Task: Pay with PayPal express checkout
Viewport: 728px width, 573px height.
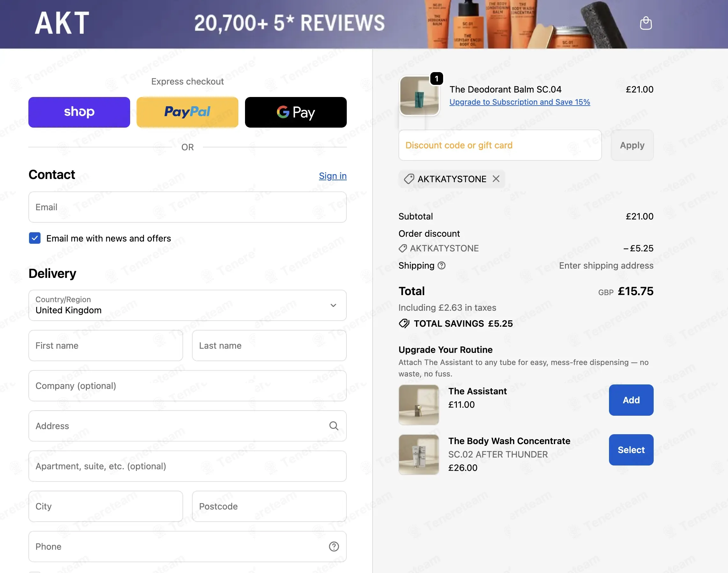Action: [x=188, y=112]
